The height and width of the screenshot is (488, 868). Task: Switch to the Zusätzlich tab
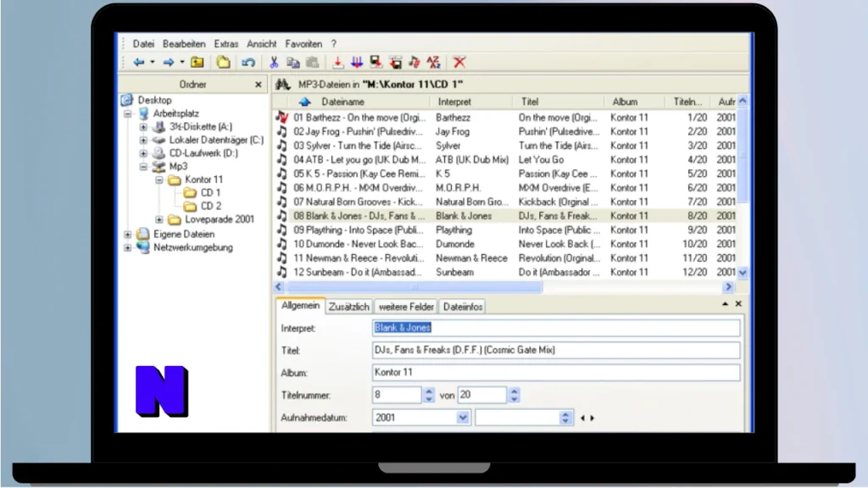coord(348,307)
